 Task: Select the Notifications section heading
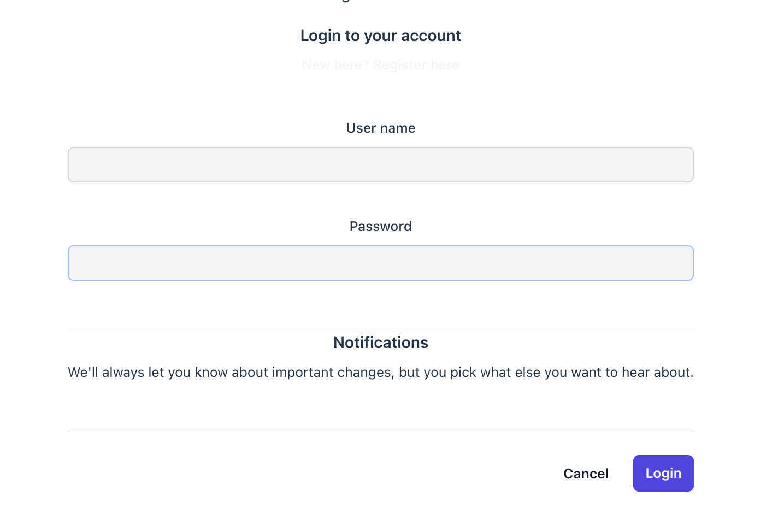[x=380, y=342]
